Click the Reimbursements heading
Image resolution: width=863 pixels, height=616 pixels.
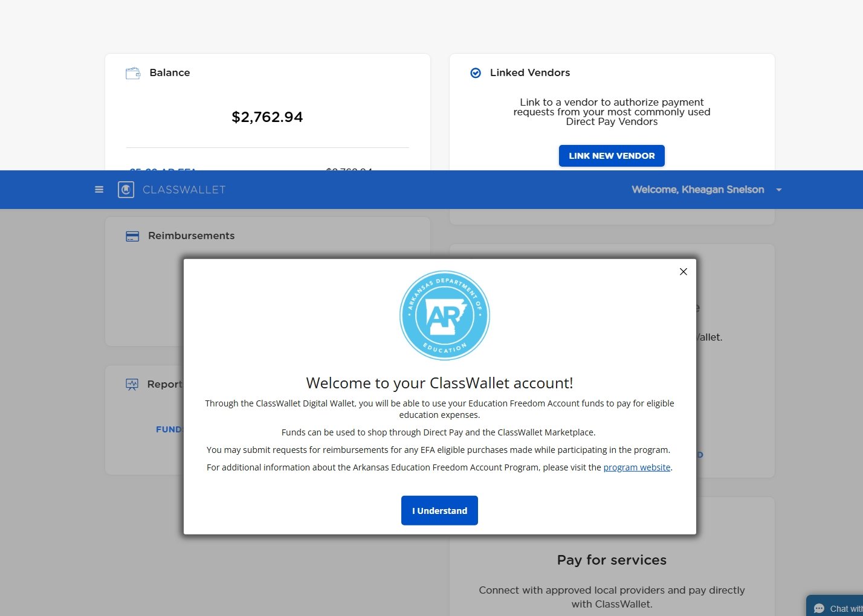point(192,236)
